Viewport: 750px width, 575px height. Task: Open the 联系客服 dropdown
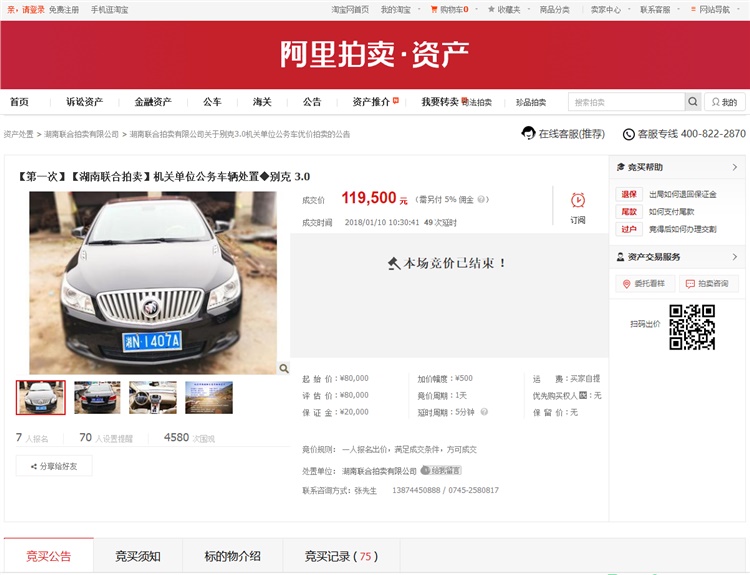click(660, 10)
